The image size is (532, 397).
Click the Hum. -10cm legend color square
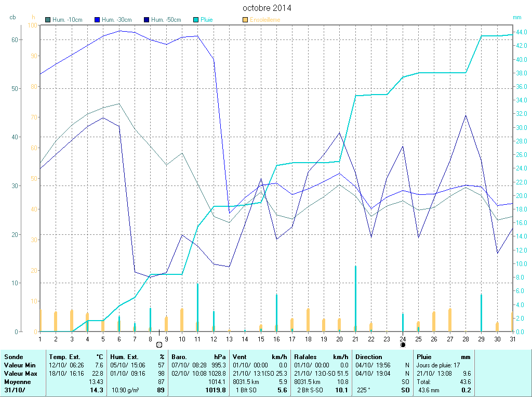[48, 20]
